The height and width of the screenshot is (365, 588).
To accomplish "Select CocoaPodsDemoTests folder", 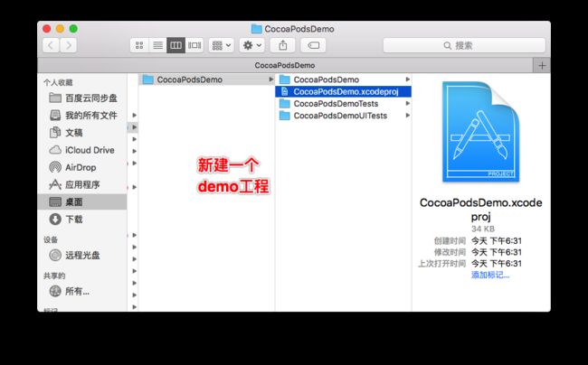I will [x=344, y=104].
